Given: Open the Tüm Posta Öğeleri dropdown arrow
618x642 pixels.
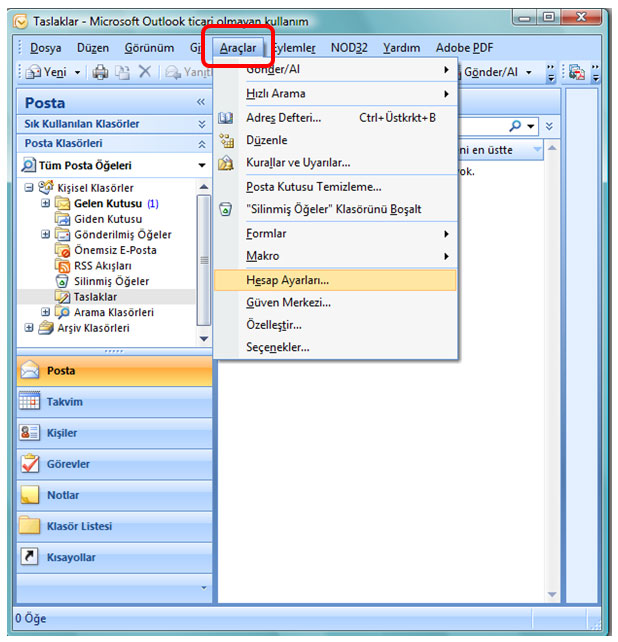Looking at the screenshot, I should (x=202, y=165).
